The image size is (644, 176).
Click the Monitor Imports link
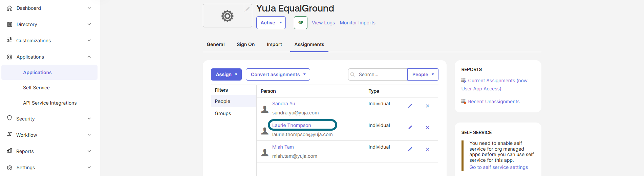pos(358,23)
